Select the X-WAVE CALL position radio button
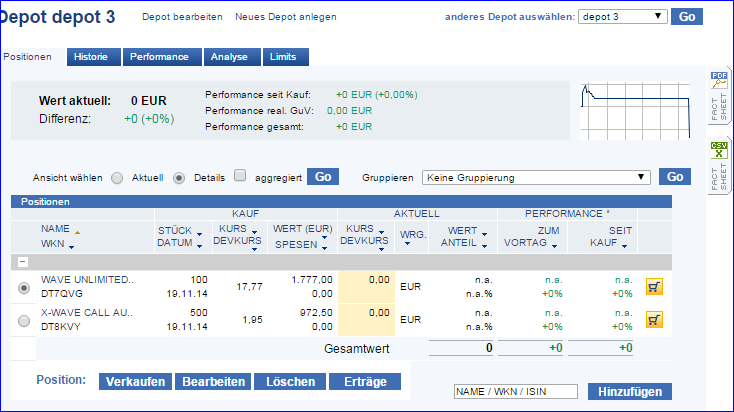 click(24, 321)
